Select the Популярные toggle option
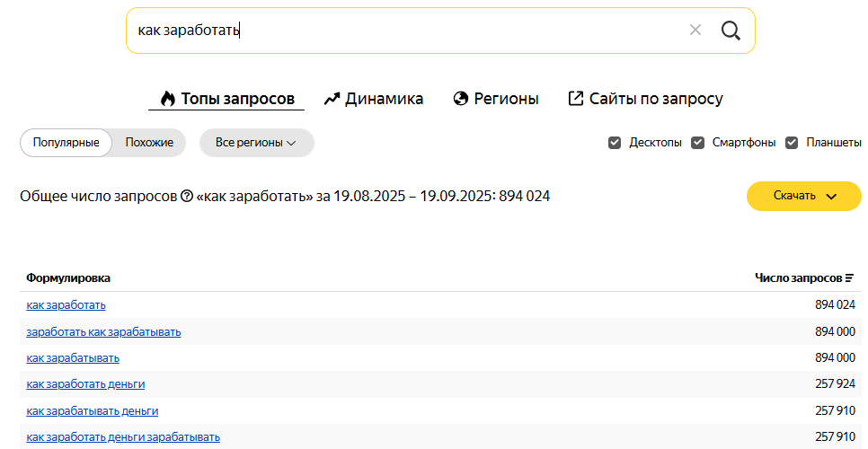 tap(66, 143)
